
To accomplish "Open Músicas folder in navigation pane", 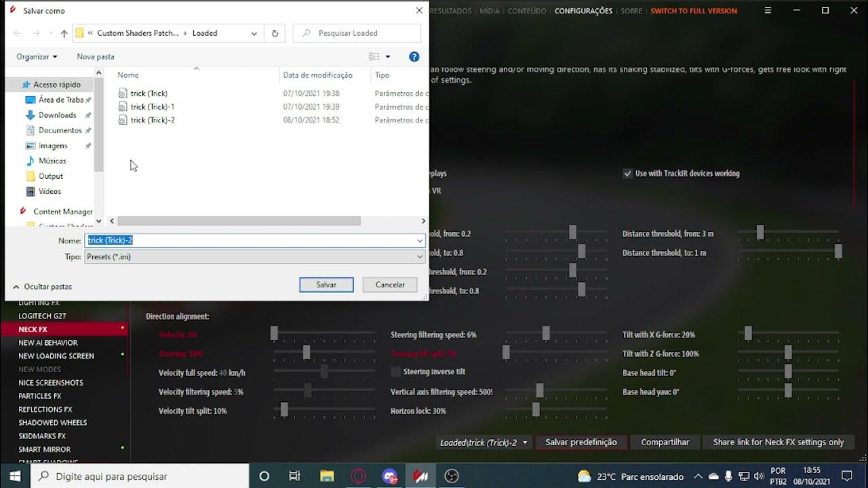I will coord(52,161).
